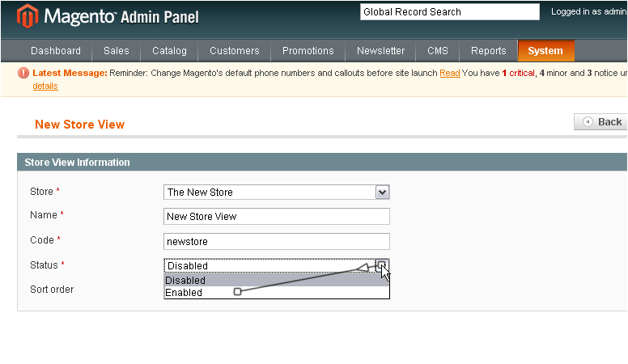Open the Dashboard menu
628x364 pixels.
point(56,51)
